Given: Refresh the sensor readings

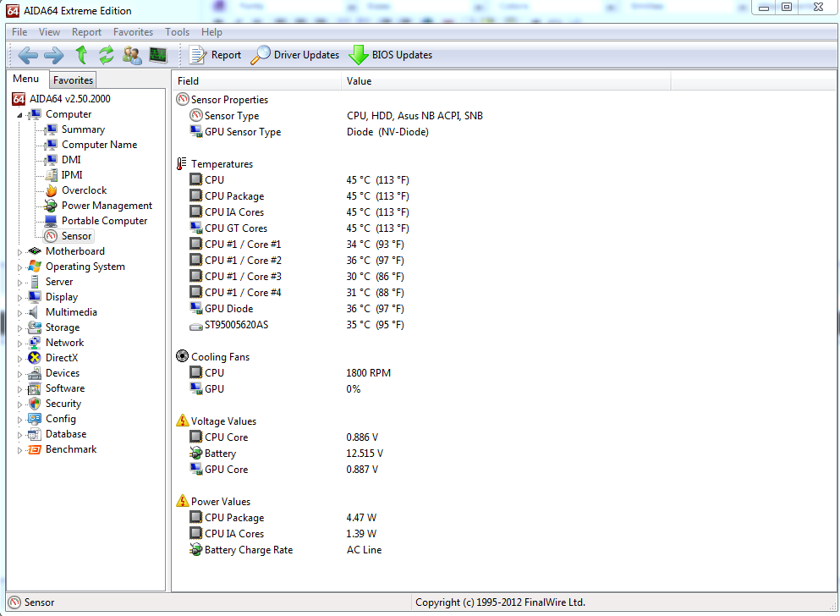Looking at the screenshot, I should coord(107,55).
